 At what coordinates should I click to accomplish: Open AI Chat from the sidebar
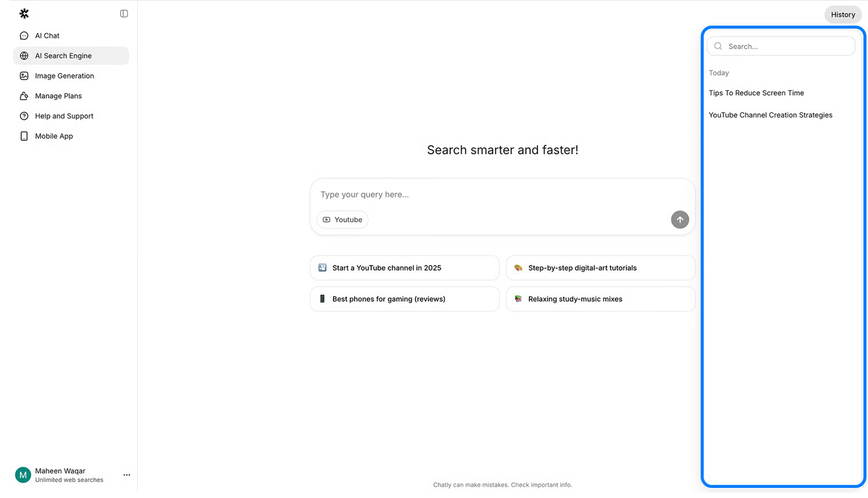pos(71,35)
